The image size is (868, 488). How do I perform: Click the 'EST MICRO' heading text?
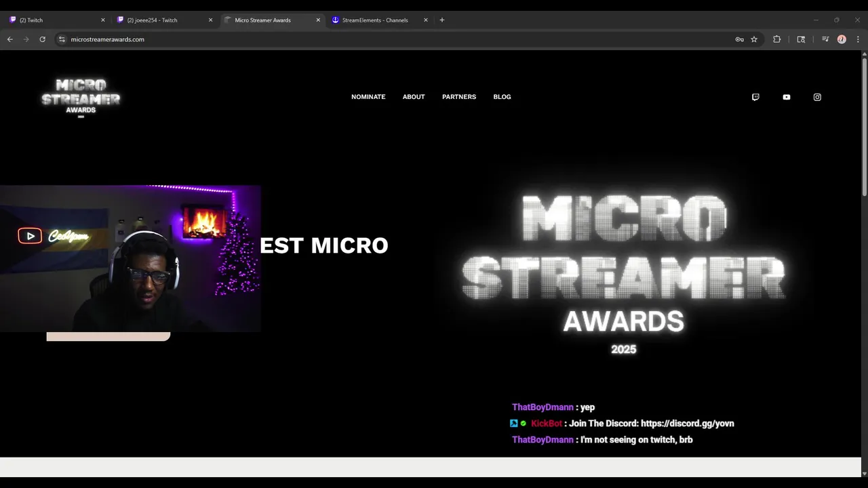[x=324, y=245]
